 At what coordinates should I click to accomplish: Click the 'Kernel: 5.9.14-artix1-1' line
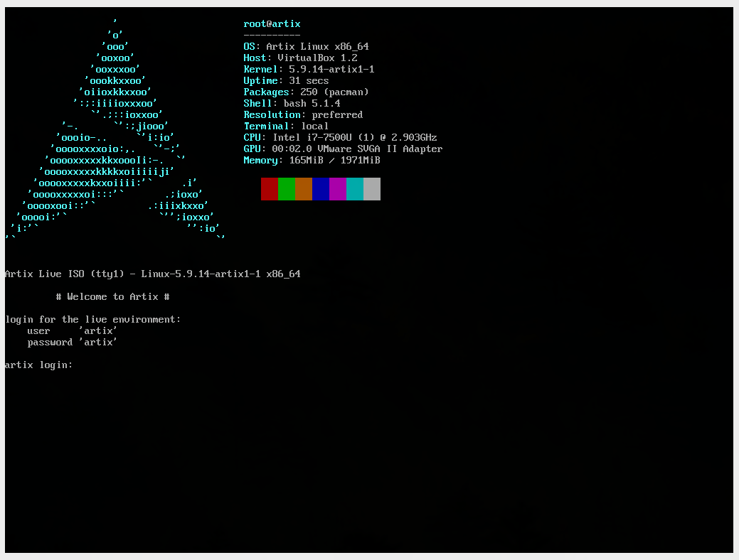point(309,69)
